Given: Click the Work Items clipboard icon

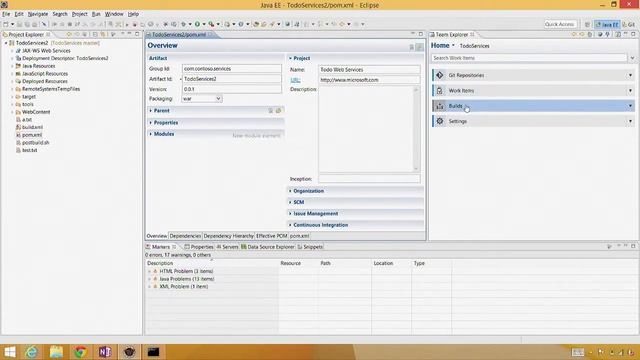Looking at the screenshot, I should click(x=440, y=91).
